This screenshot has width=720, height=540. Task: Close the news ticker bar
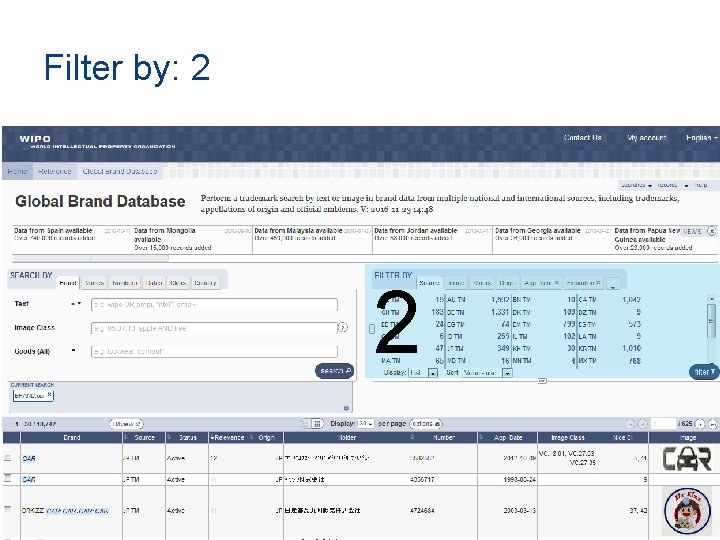coord(711,231)
